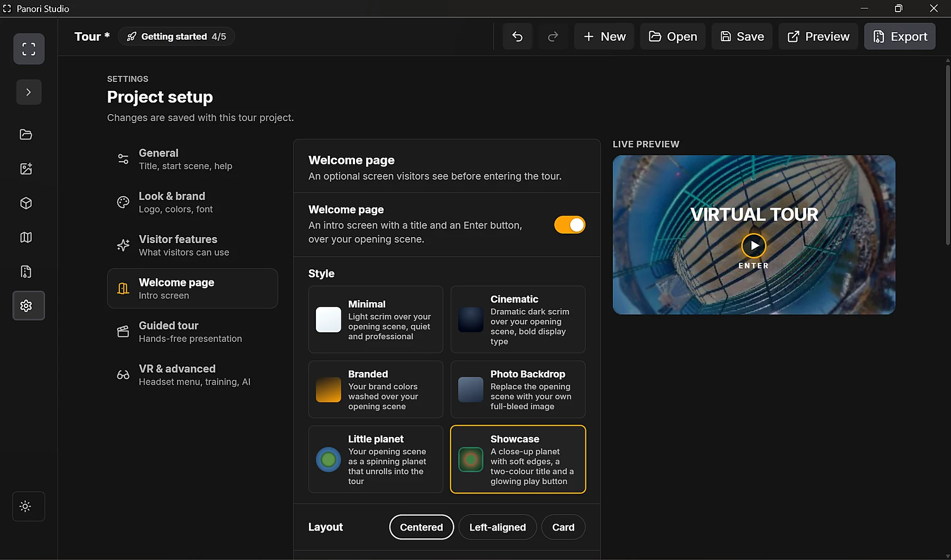Image resolution: width=951 pixels, height=560 pixels.
Task: Choose the Minimal style card
Action: [376, 320]
